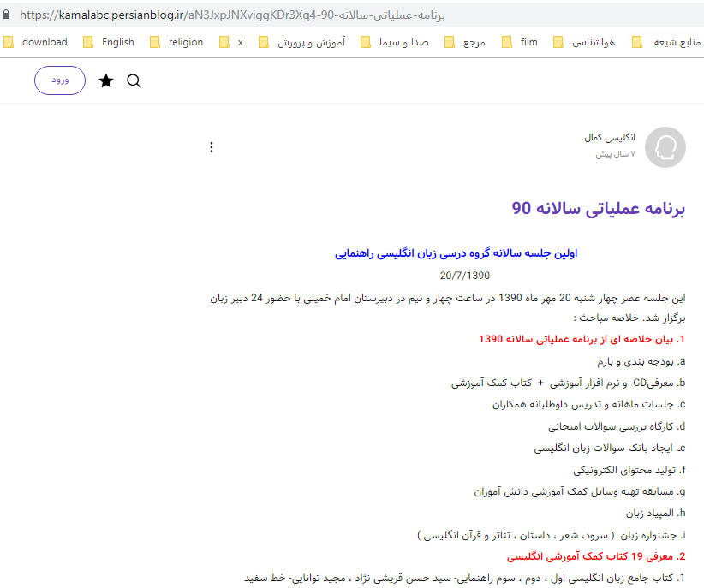The height and width of the screenshot is (588, 704).
Task: Click list item c جلسات ماهانه
Action: 588,405
